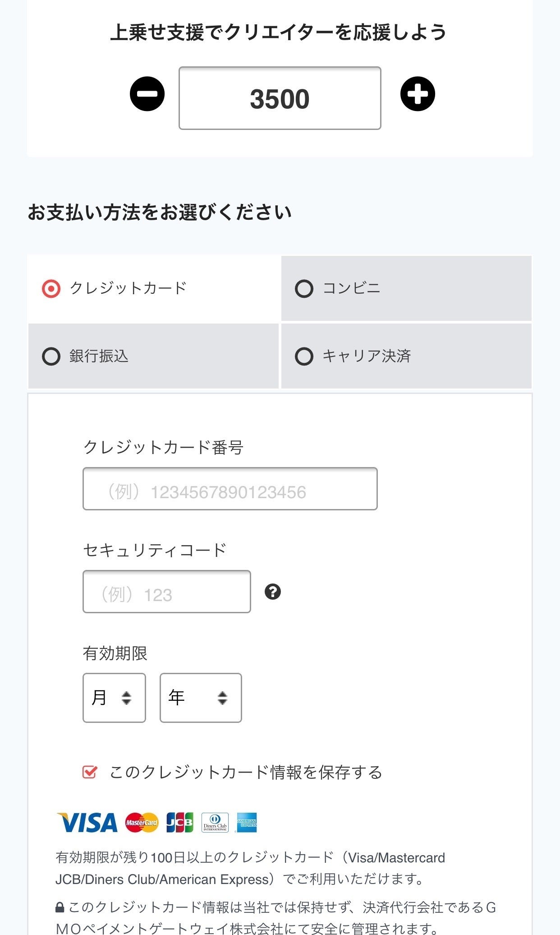Click the American Express logo
This screenshot has width=560, height=935.
point(247,823)
